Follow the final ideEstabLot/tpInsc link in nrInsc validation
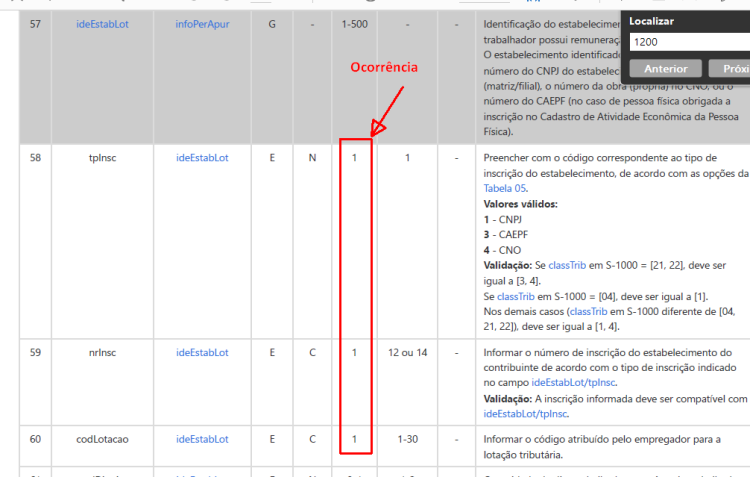The width and height of the screenshot is (750, 477). 525,413
